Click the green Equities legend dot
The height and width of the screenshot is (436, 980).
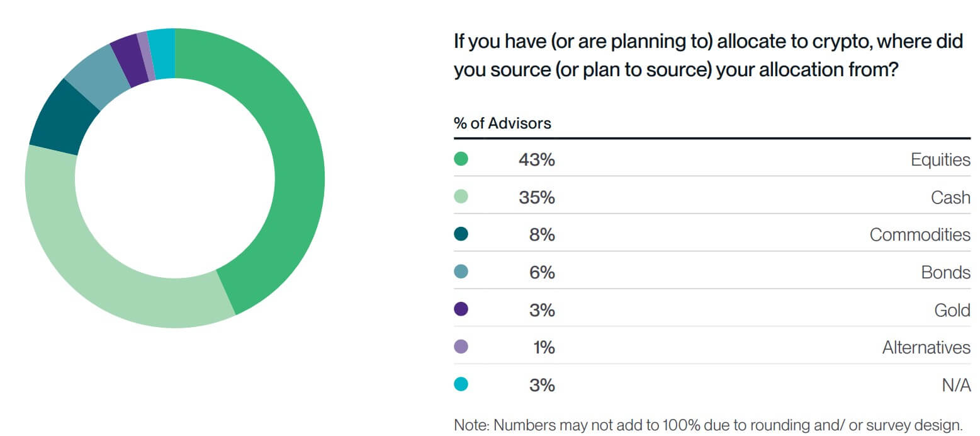461,159
